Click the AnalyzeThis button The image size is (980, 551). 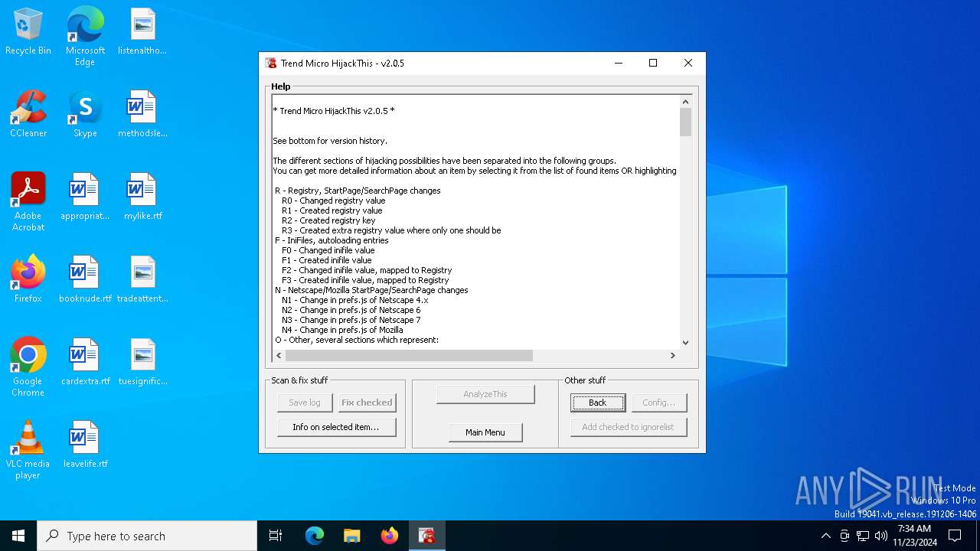[x=485, y=394]
